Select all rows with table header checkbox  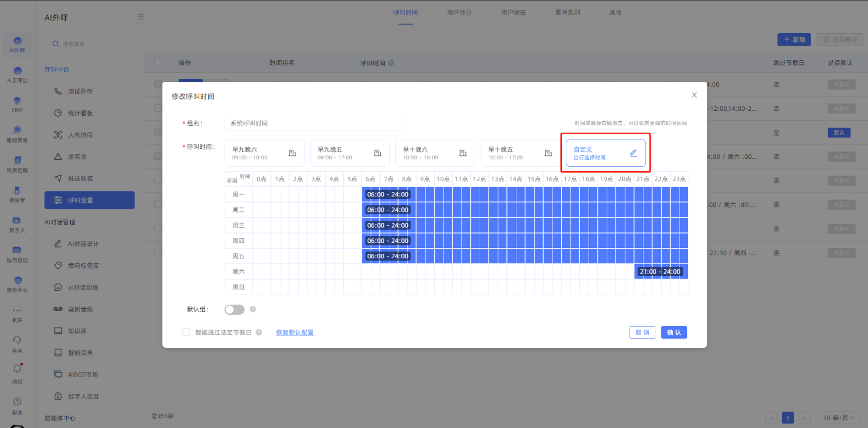(x=158, y=63)
